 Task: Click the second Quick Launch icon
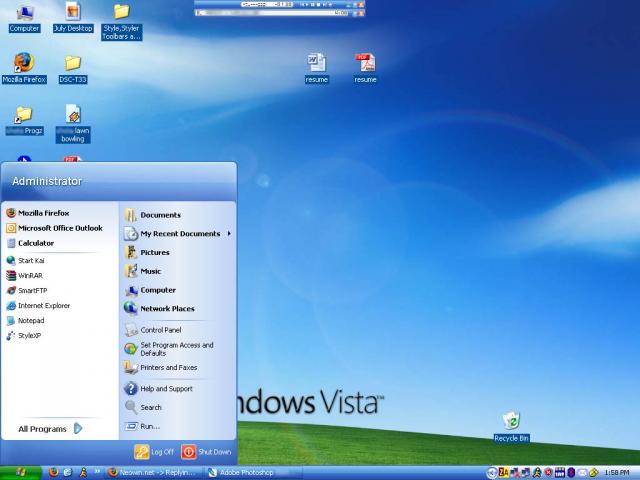pyautogui.click(x=68, y=473)
